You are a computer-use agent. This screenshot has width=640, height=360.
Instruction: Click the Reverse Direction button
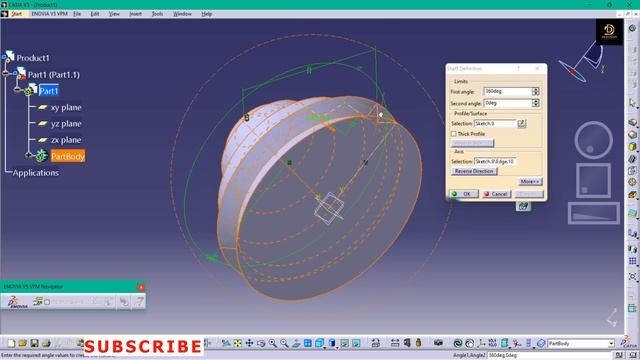point(474,171)
